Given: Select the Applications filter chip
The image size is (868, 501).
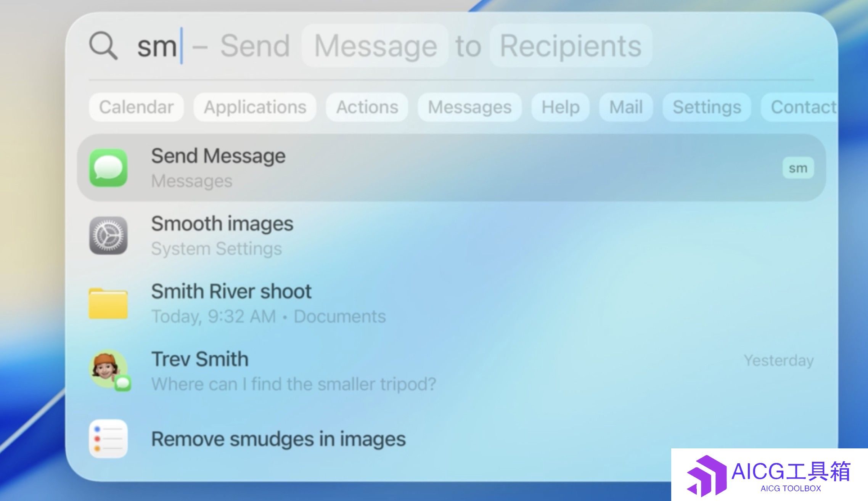Looking at the screenshot, I should 255,107.
